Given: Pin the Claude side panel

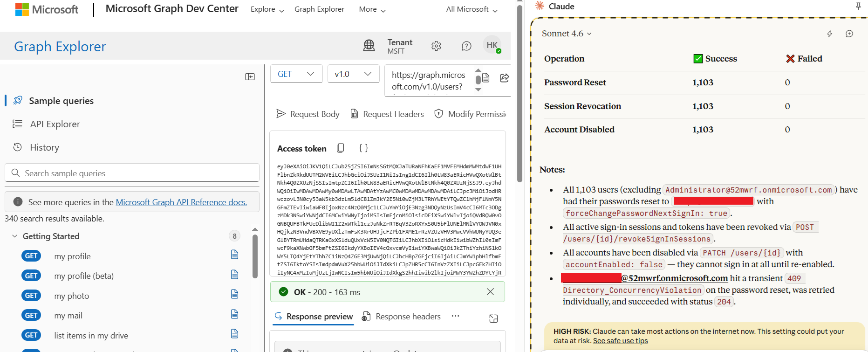Looking at the screenshot, I should point(858,6).
